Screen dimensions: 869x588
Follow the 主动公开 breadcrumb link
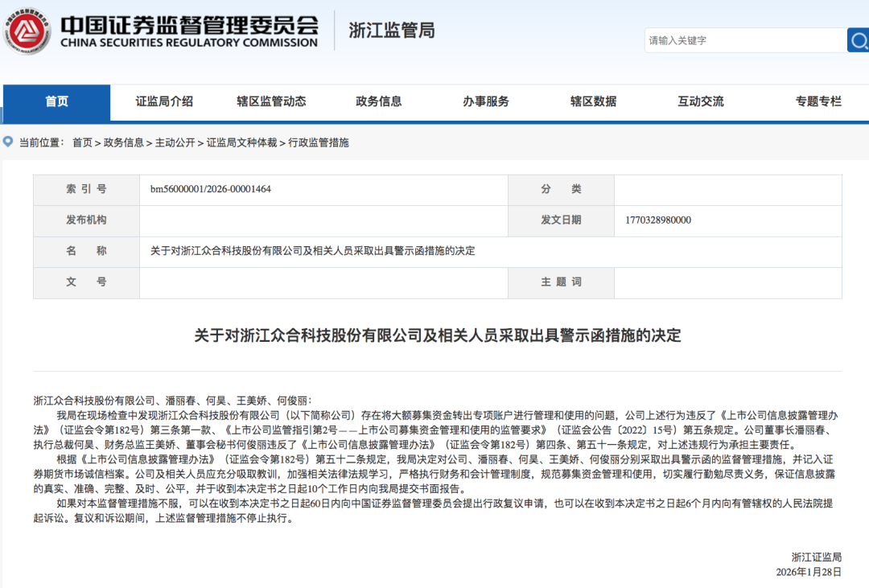coord(175,142)
